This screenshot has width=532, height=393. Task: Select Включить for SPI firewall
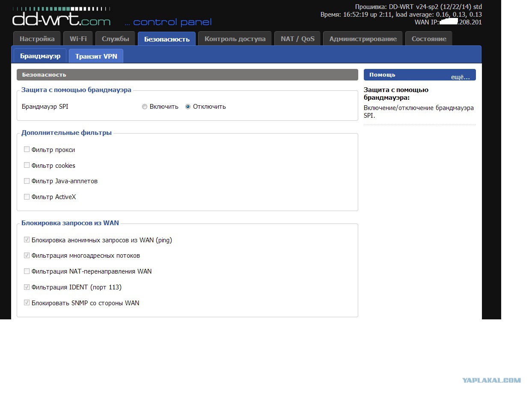click(145, 107)
